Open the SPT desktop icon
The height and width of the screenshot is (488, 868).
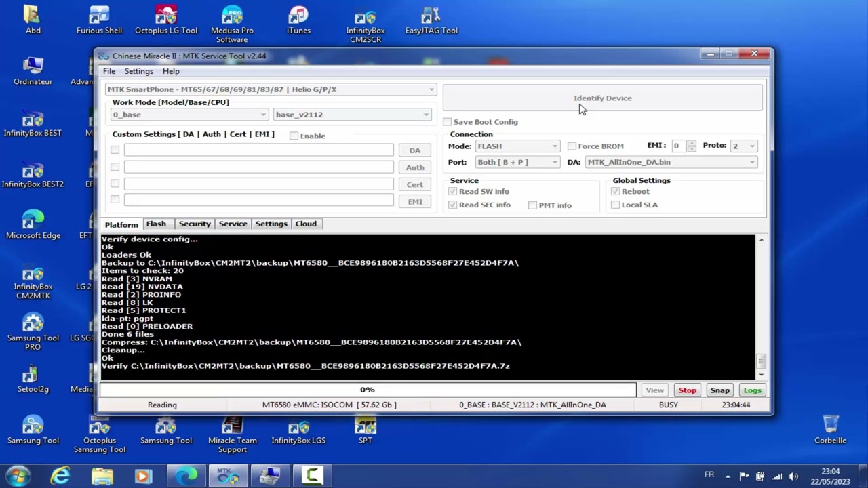point(365,430)
